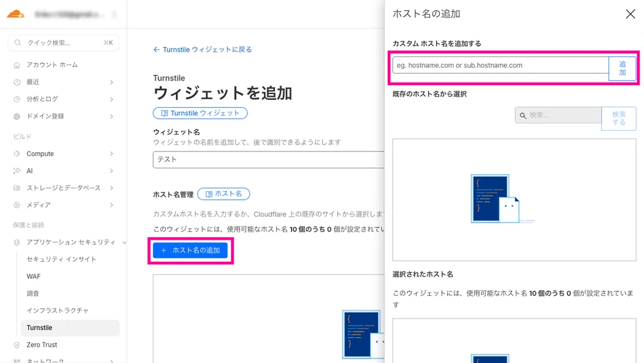Click the 追加 button beside custom hostname field

click(622, 68)
